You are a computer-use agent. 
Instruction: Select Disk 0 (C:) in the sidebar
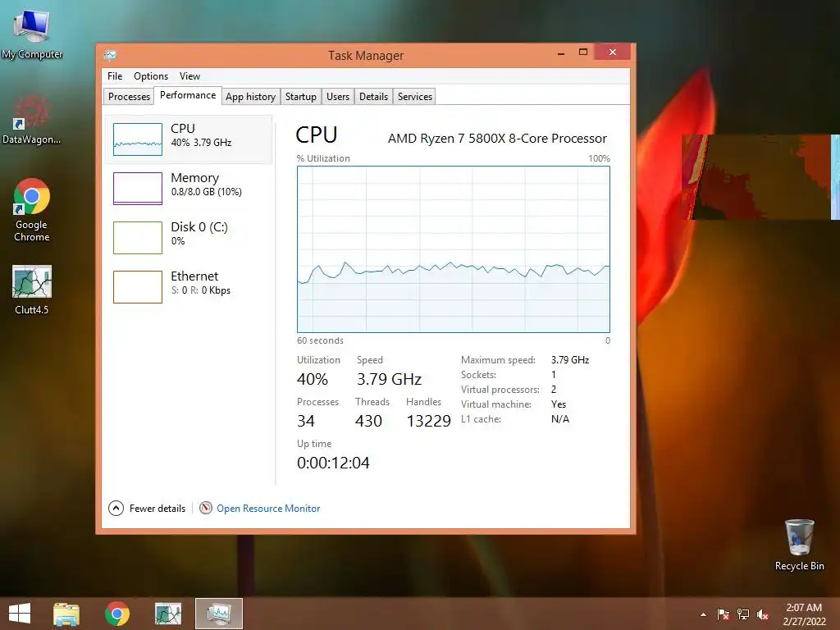point(189,237)
